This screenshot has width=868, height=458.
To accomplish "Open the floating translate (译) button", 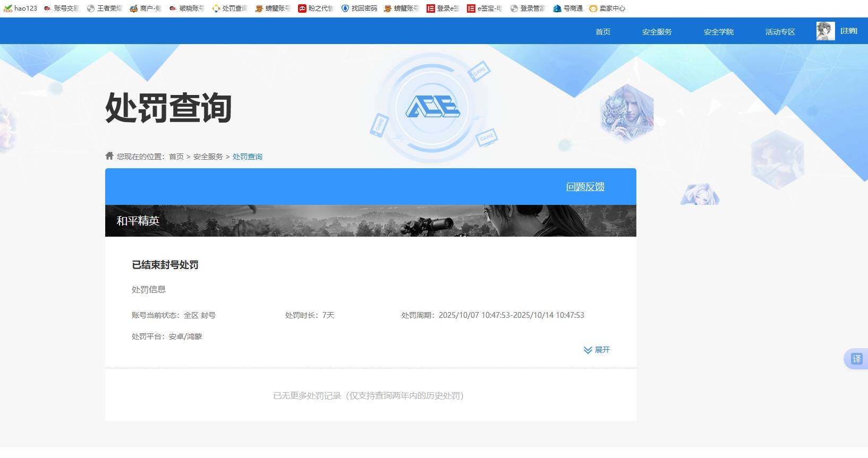I will click(856, 359).
